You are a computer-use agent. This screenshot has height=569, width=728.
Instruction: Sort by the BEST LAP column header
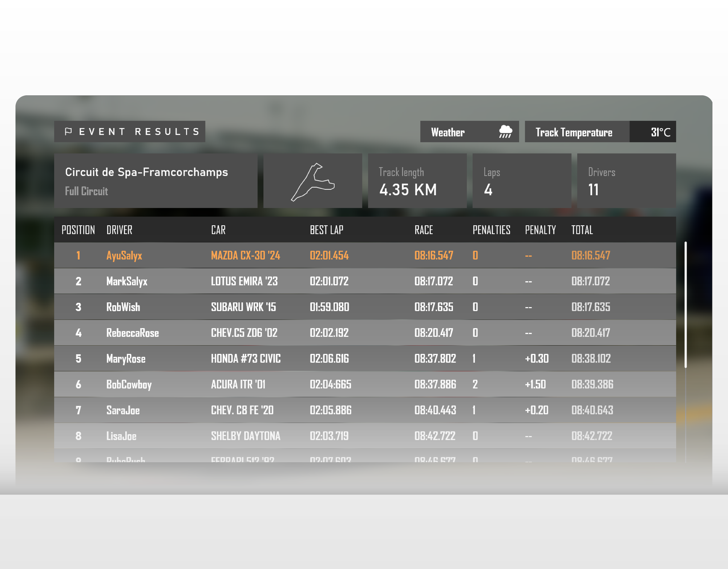(x=327, y=230)
